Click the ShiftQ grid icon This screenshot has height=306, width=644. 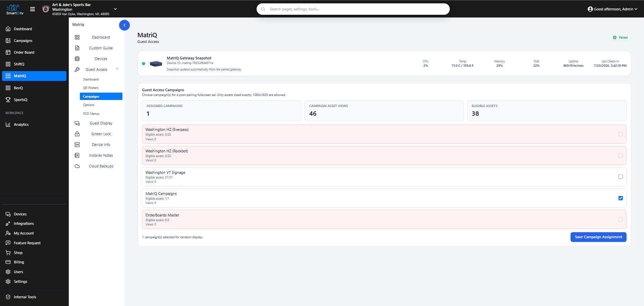tap(8, 64)
